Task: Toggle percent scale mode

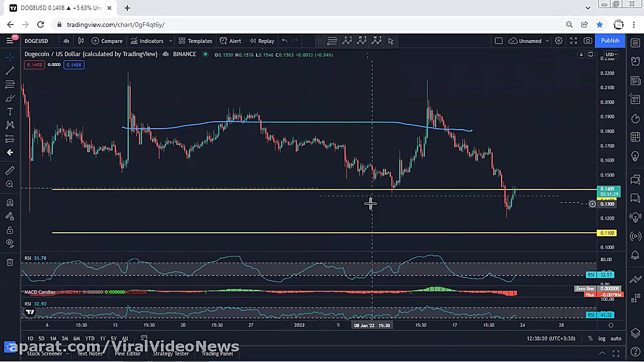Action: 590,338
